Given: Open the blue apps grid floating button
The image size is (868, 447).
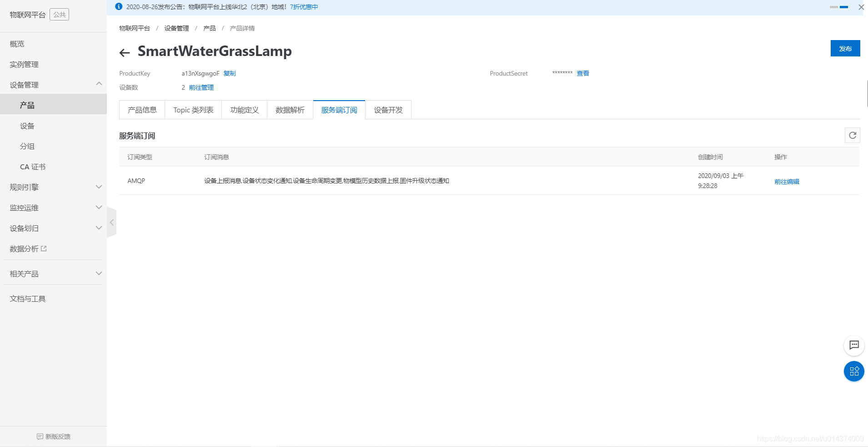Looking at the screenshot, I should pos(854,371).
